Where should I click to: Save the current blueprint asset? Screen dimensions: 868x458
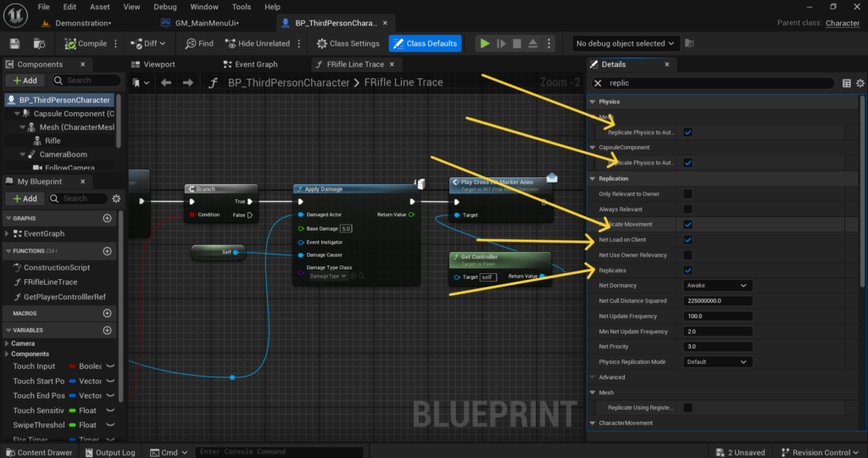click(x=14, y=43)
